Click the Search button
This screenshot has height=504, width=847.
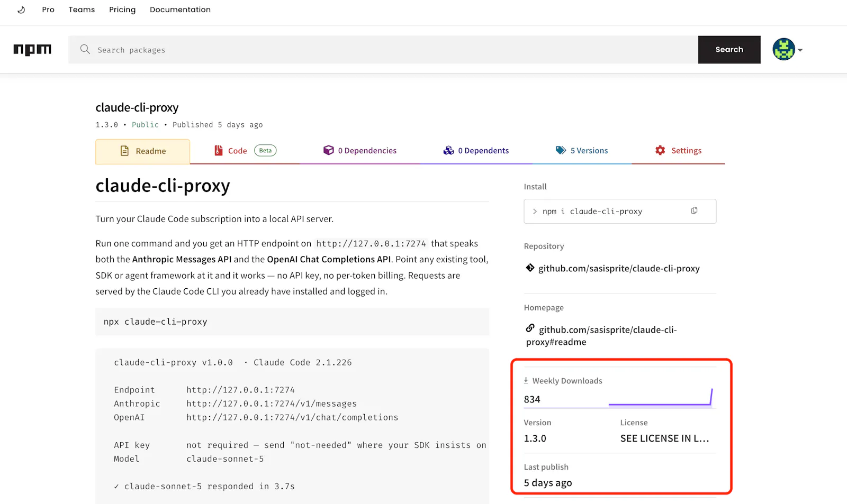(x=729, y=50)
